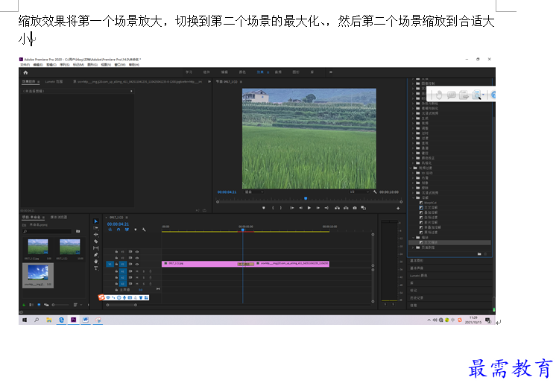The height and width of the screenshot is (392, 559).
Task: Click the Add Marker icon in the program monitor
Action: click(263, 208)
